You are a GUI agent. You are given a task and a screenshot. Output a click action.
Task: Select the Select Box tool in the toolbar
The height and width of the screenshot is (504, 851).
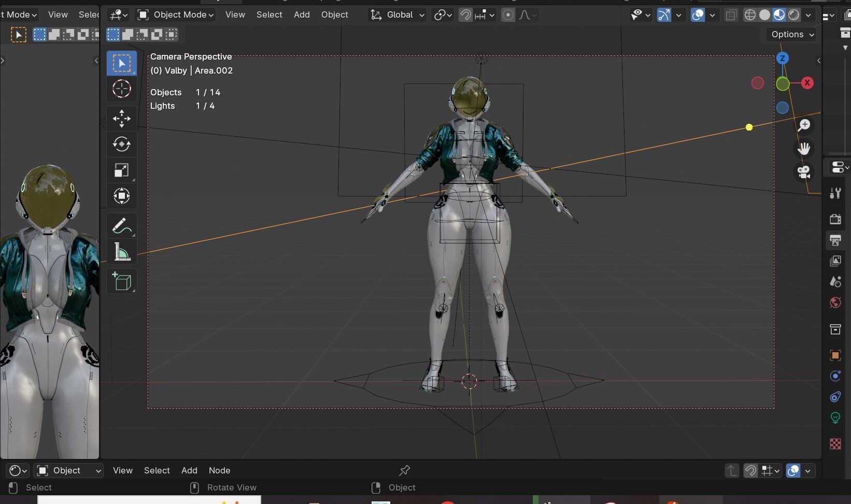coord(122,63)
